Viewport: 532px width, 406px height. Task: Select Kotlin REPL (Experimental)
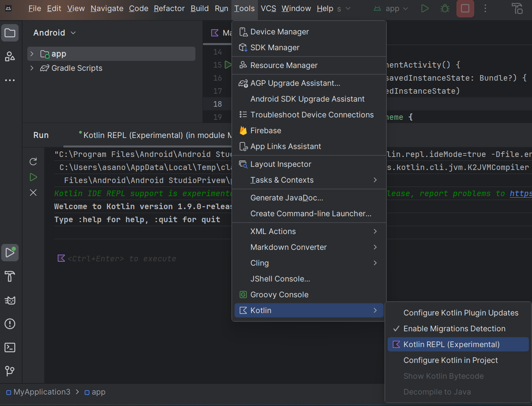(x=458, y=344)
